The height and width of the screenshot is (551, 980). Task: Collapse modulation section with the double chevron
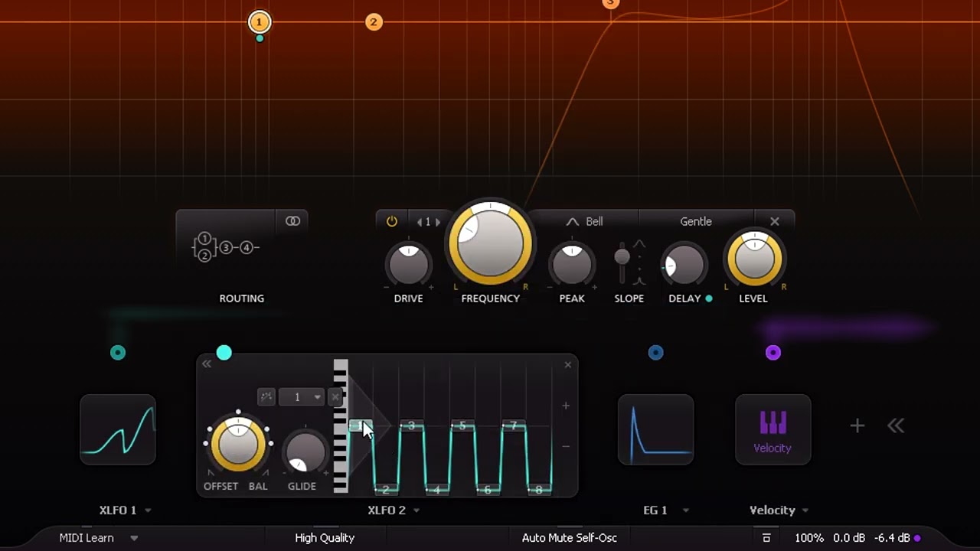click(896, 425)
